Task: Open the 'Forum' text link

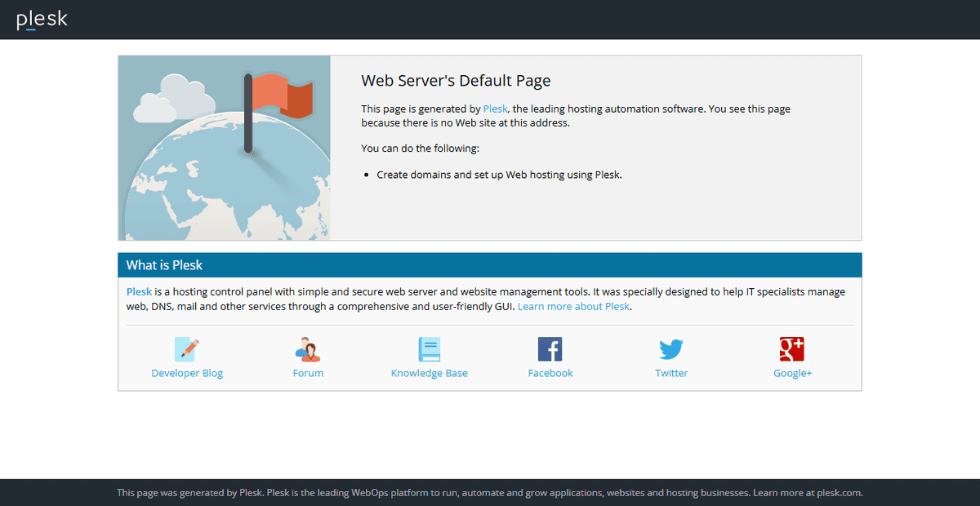Action: (x=308, y=373)
